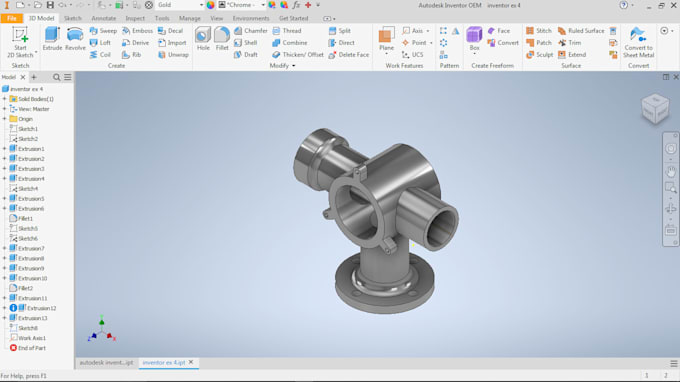Screen dimensions: 680x382
Task: Pick the Draft tool
Action: 246,55
